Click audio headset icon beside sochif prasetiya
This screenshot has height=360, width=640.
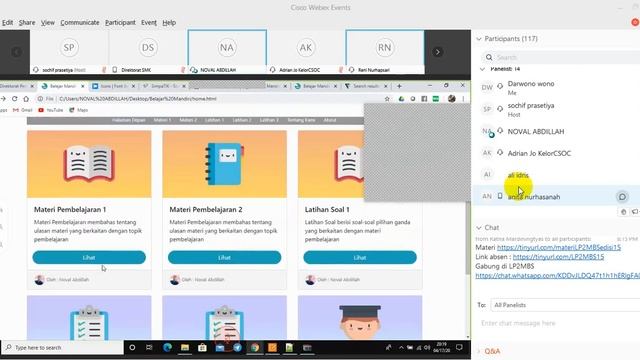(500, 109)
